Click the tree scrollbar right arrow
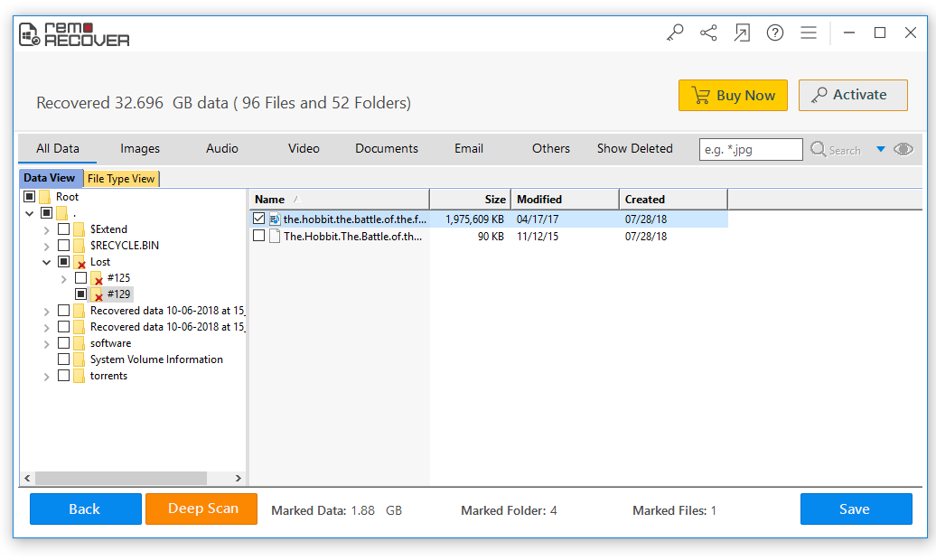Image resolution: width=936 pixels, height=560 pixels. pos(239,478)
